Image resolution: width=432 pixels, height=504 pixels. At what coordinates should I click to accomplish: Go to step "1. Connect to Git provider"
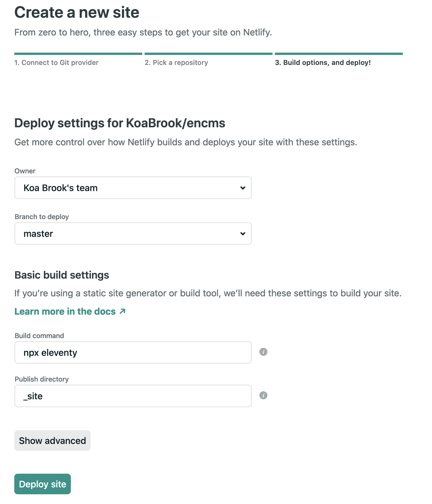point(56,62)
